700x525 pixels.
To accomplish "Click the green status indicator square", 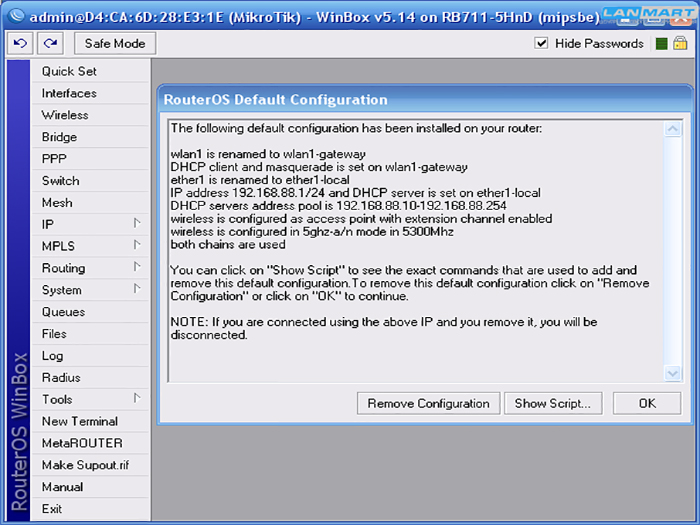I will coord(662,43).
